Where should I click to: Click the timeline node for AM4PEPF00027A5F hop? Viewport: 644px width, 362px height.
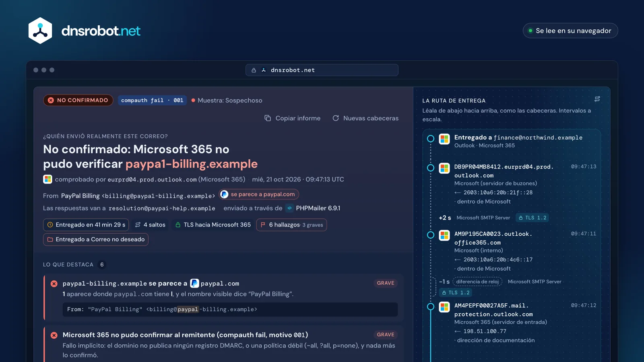431,306
